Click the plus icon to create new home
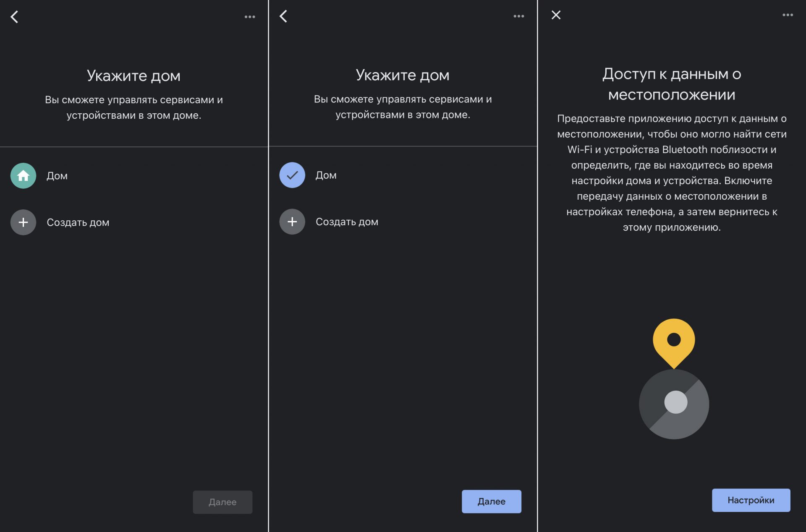 [23, 222]
